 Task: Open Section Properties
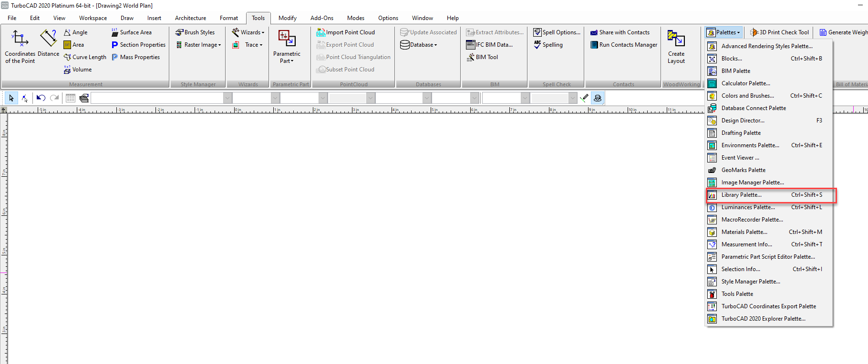pyautogui.click(x=139, y=45)
